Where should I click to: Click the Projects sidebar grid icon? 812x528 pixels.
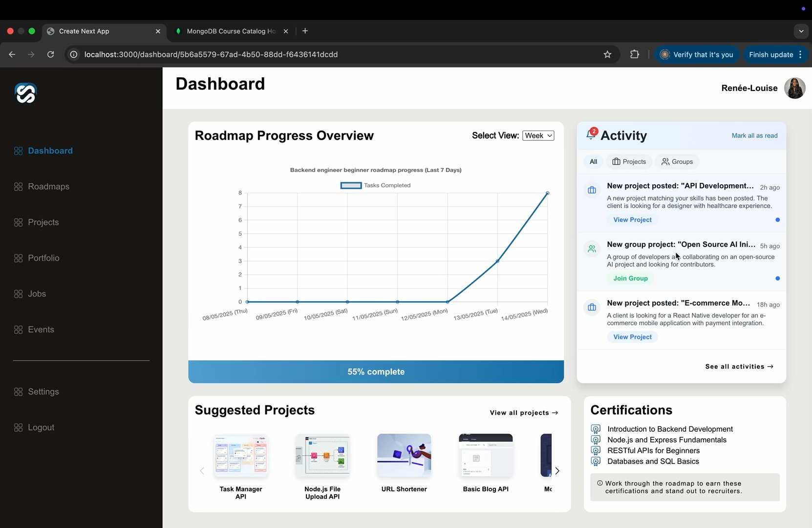pyautogui.click(x=19, y=222)
